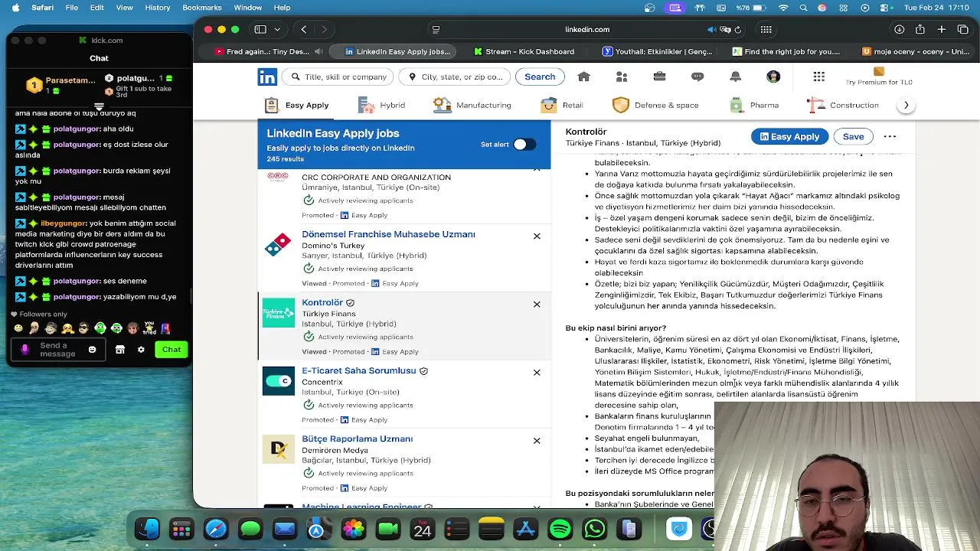This screenshot has width=980, height=551.
Task: Click the emoji picker in Kick chat
Action: pyautogui.click(x=92, y=350)
